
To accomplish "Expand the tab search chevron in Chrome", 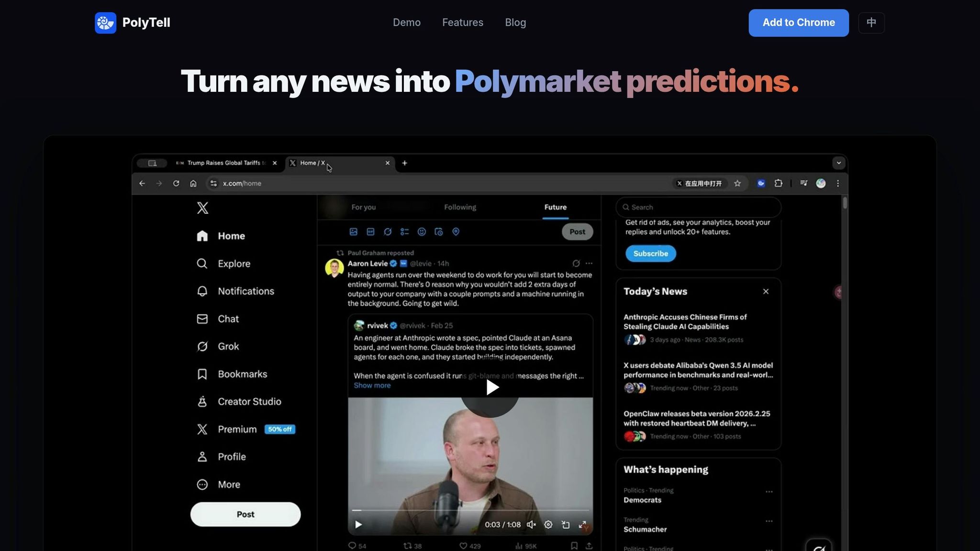I will 839,163.
